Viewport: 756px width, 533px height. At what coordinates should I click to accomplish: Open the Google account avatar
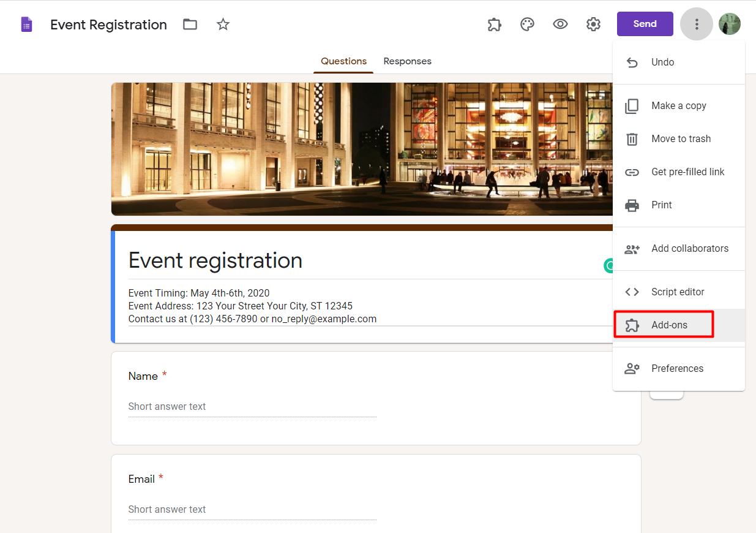tap(730, 25)
